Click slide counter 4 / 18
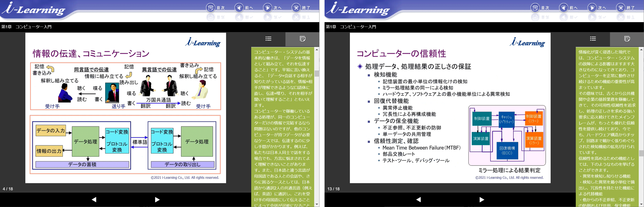 pos(8,189)
